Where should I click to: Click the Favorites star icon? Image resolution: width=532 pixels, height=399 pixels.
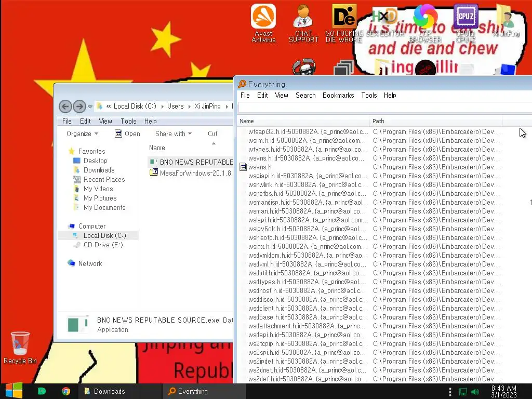[x=71, y=151]
